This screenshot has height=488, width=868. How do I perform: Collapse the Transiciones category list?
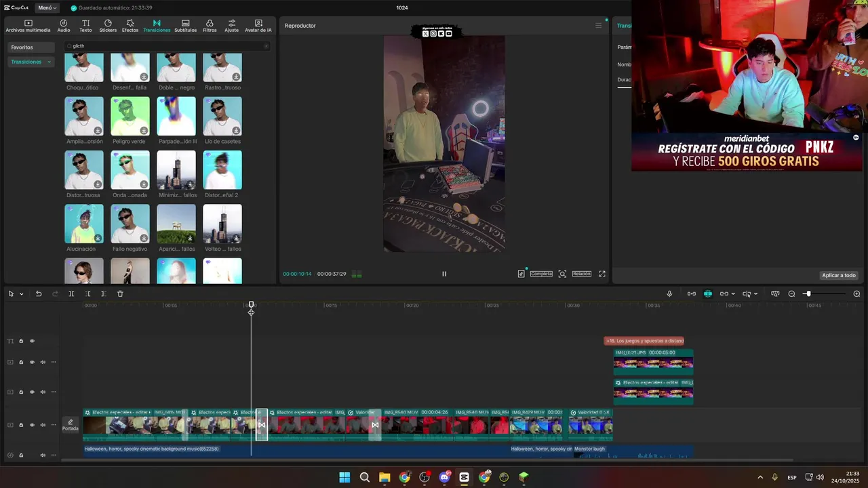pos(49,62)
